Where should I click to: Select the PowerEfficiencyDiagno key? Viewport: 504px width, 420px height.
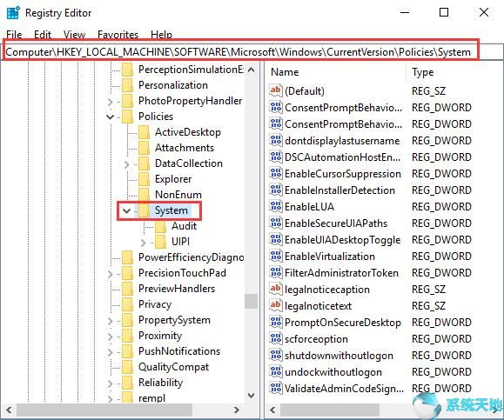(191, 257)
